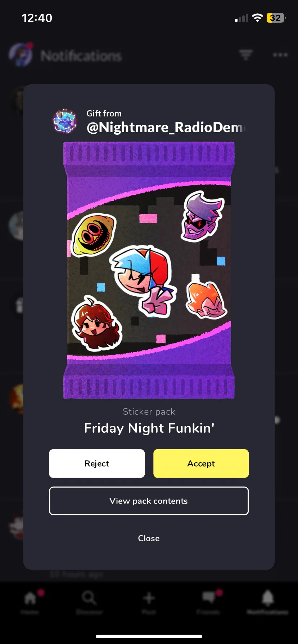The height and width of the screenshot is (644, 298).
Task: Tap profile avatar beside Notifications title
Action: 20,55
